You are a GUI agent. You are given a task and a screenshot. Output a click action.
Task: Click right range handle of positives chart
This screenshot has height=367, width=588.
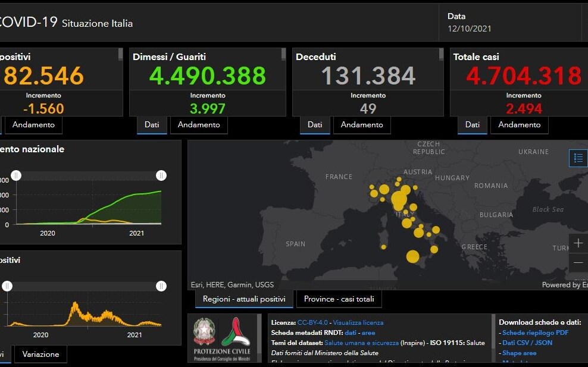pyautogui.click(x=161, y=286)
